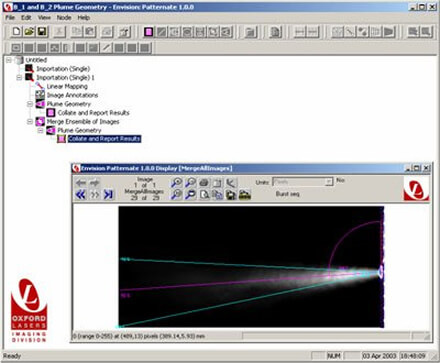Image resolution: width=440 pixels, height=363 pixels.
Task: Click the double left rewind arrows
Action: click(81, 195)
